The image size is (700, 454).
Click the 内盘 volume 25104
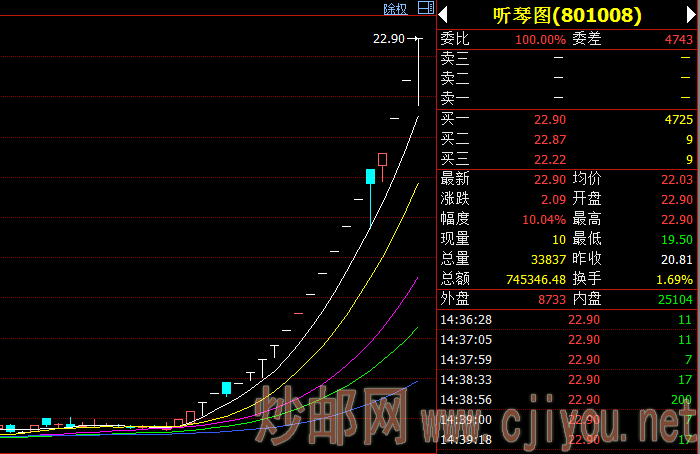pyautogui.click(x=672, y=299)
